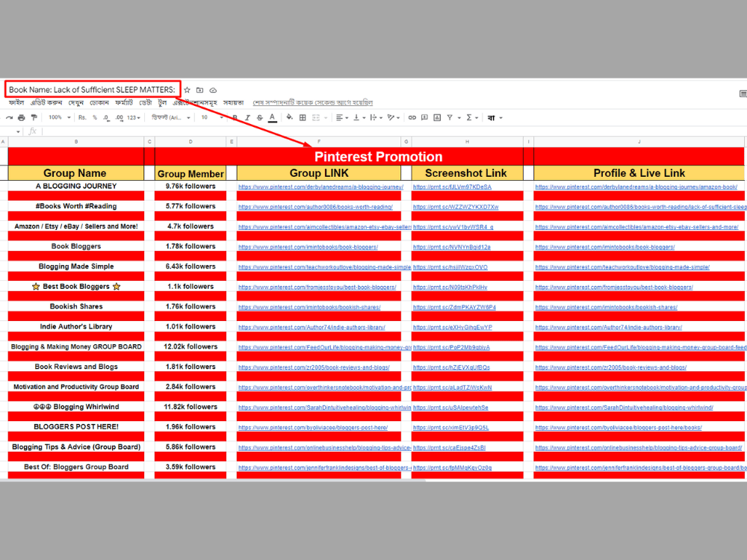Select the Profile & Live Link header cell
747x560 pixels.
(x=639, y=173)
